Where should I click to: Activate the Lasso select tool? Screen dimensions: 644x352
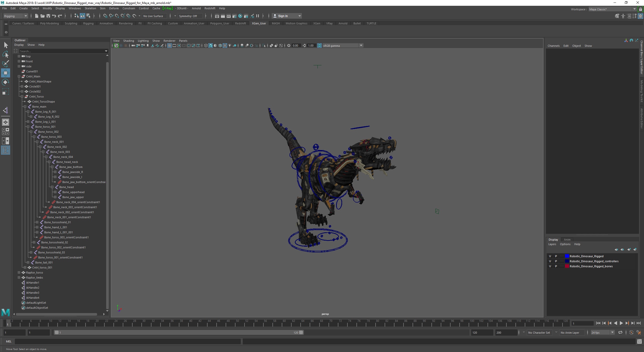[6, 54]
